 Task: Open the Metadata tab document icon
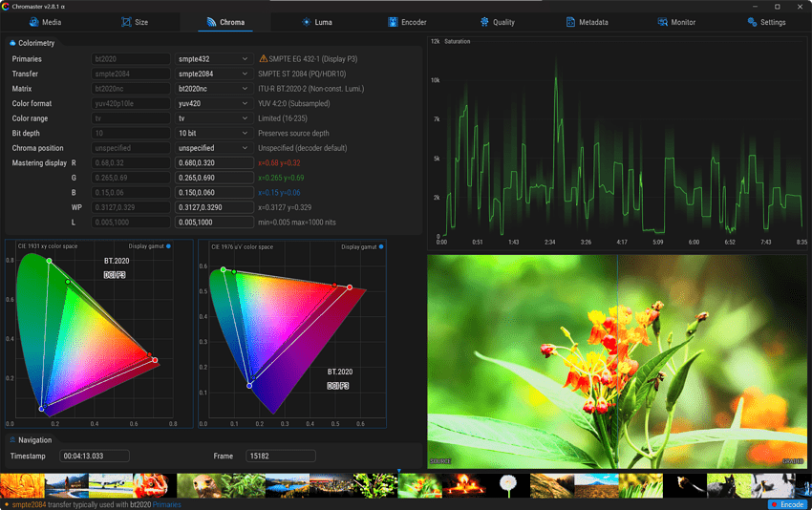(x=570, y=22)
